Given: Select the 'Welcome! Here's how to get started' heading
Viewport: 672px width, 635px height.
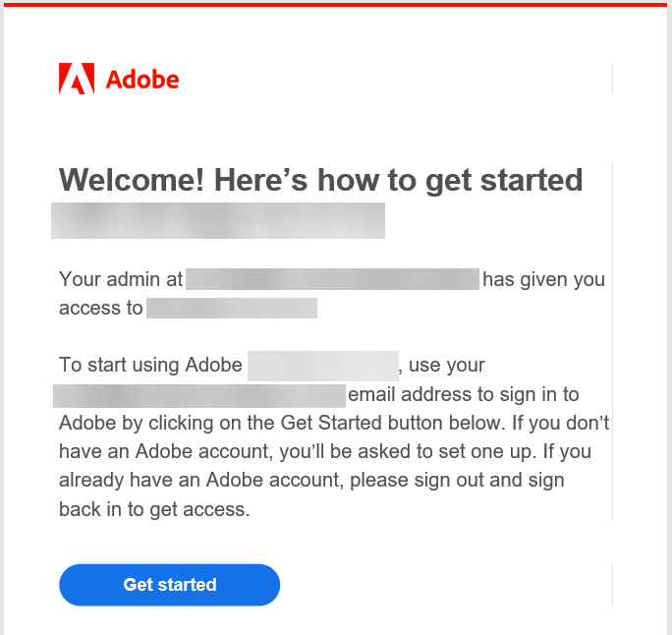Looking at the screenshot, I should click(x=320, y=180).
